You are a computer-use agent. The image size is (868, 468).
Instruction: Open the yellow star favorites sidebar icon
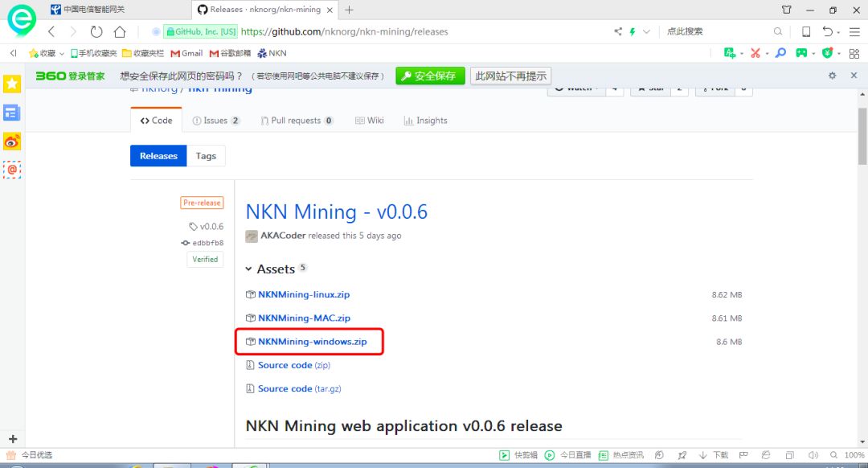point(12,84)
